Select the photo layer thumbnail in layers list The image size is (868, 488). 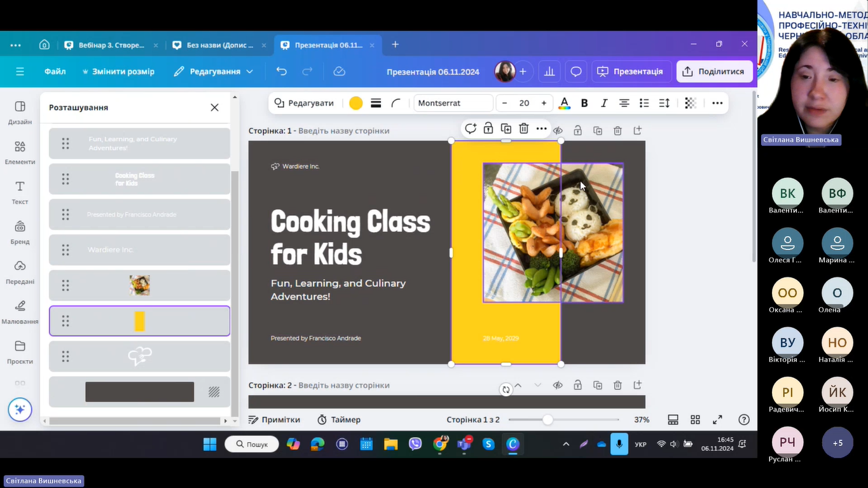click(139, 285)
